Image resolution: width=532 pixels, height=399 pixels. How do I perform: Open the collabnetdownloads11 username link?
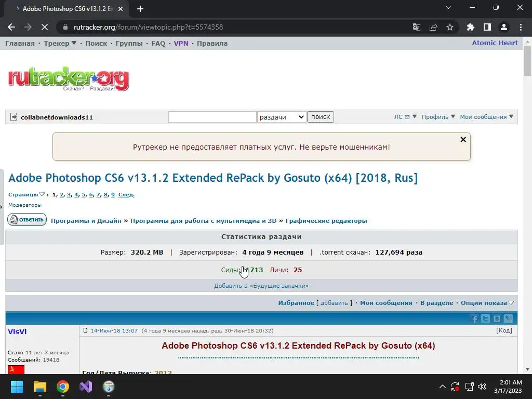tap(57, 117)
